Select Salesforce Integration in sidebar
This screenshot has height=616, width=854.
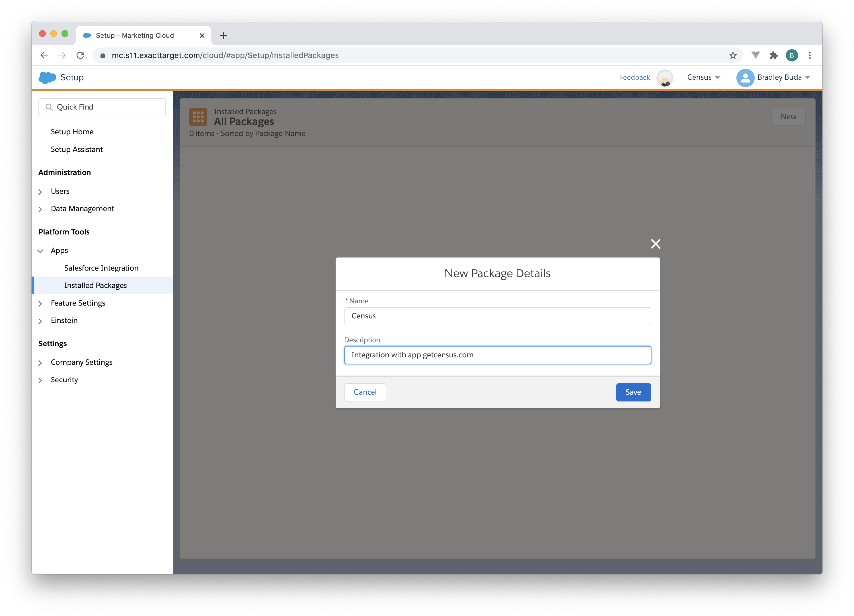tap(101, 268)
